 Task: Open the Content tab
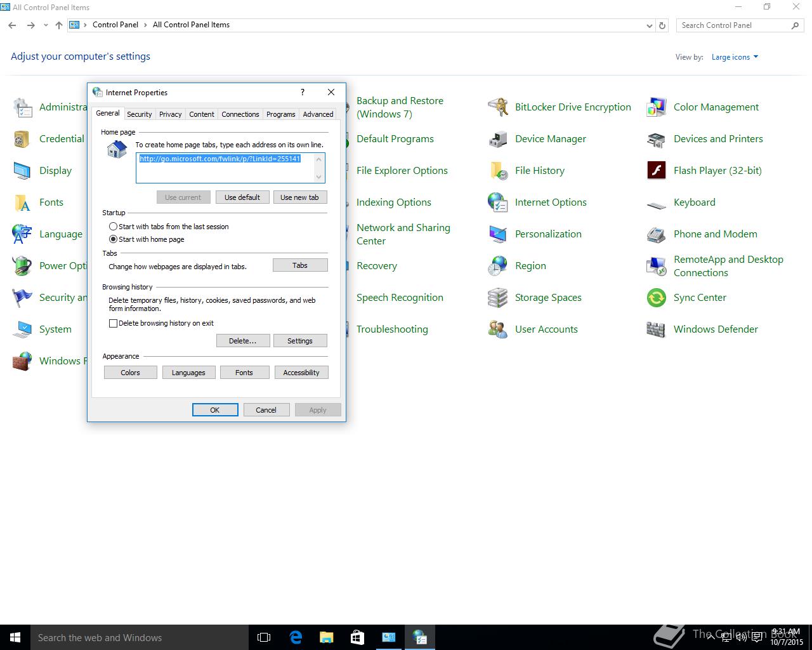pos(201,114)
